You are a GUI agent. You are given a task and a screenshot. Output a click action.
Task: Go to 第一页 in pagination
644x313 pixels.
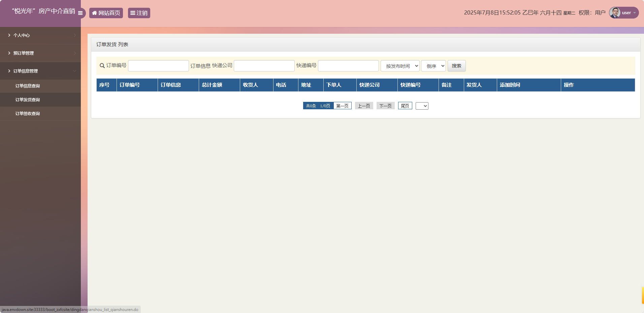tap(343, 106)
